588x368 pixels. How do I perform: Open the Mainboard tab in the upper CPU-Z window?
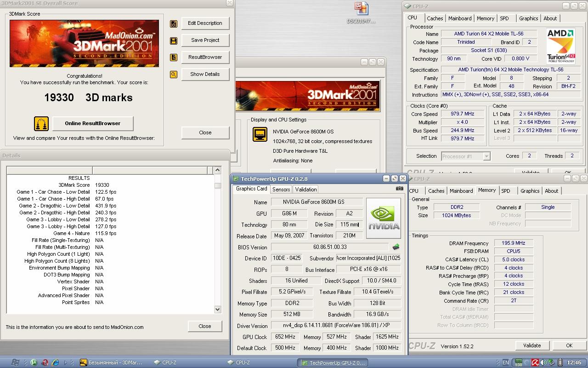[460, 18]
